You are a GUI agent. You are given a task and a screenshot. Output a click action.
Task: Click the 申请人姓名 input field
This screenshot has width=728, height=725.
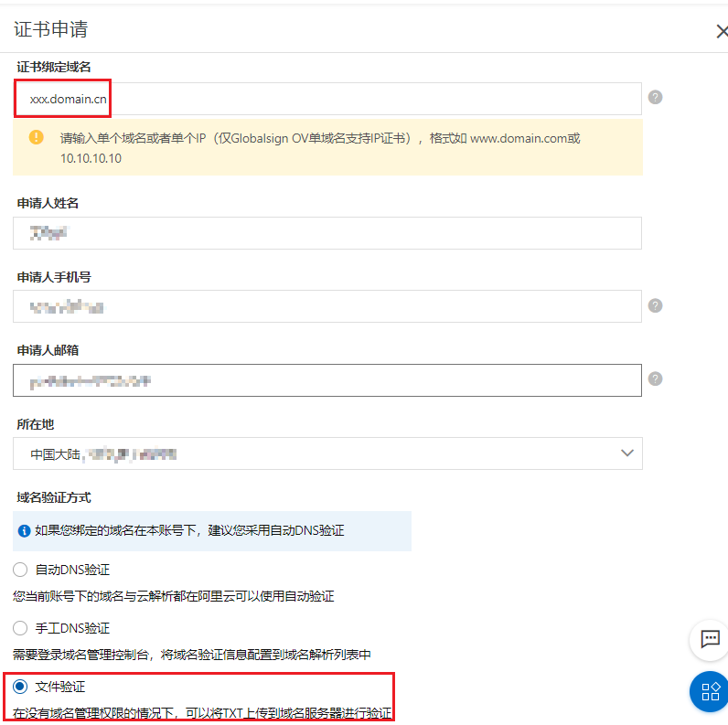(327, 233)
